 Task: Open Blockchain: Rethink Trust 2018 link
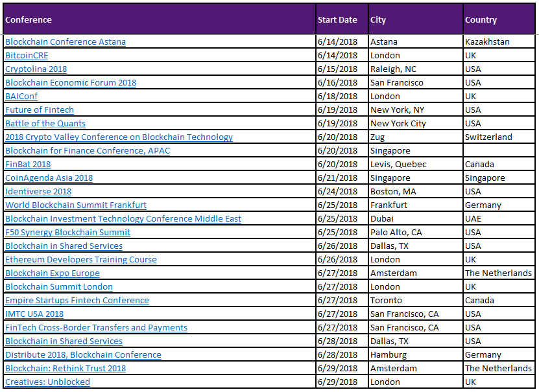coord(66,369)
